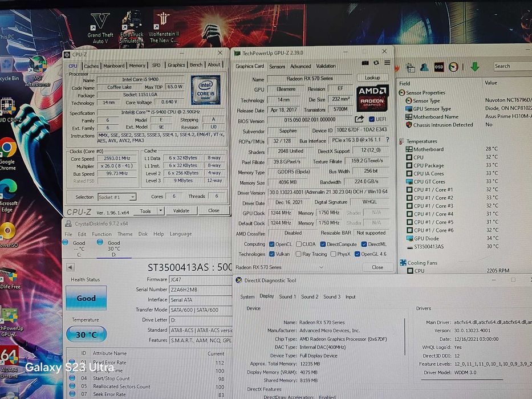Click the 30 °C temperature button in CrystalDiskInfo
This screenshot has height=399, width=532.
pyautogui.click(x=86, y=335)
